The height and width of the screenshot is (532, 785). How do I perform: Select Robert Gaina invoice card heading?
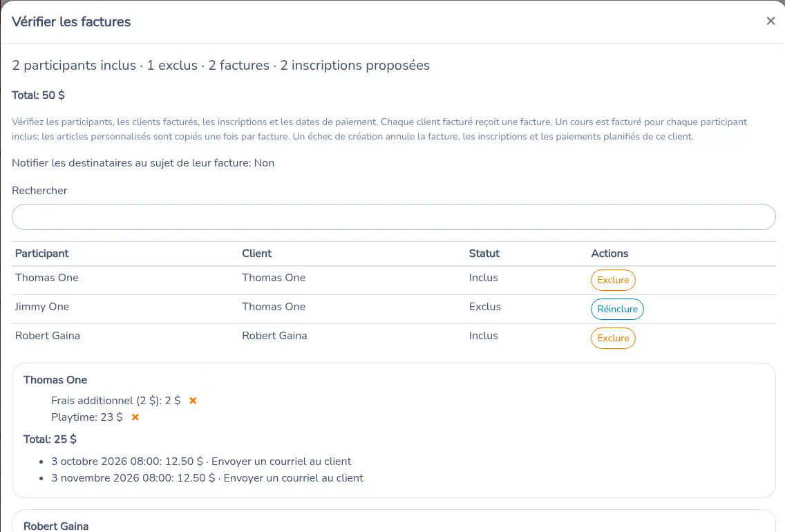point(55,526)
